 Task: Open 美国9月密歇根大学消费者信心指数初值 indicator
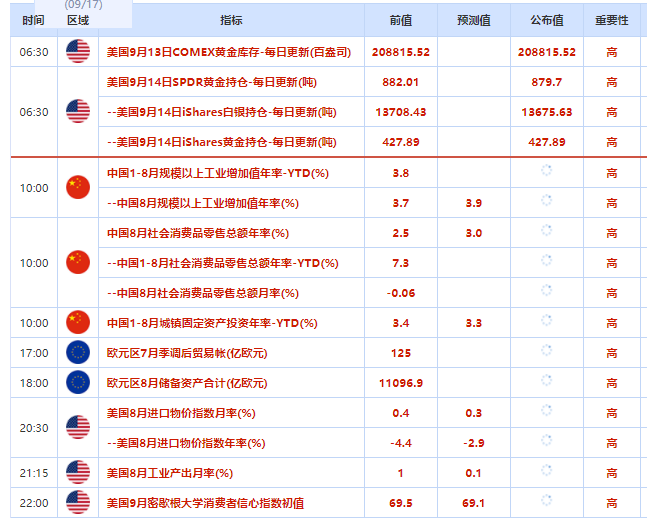(x=205, y=503)
